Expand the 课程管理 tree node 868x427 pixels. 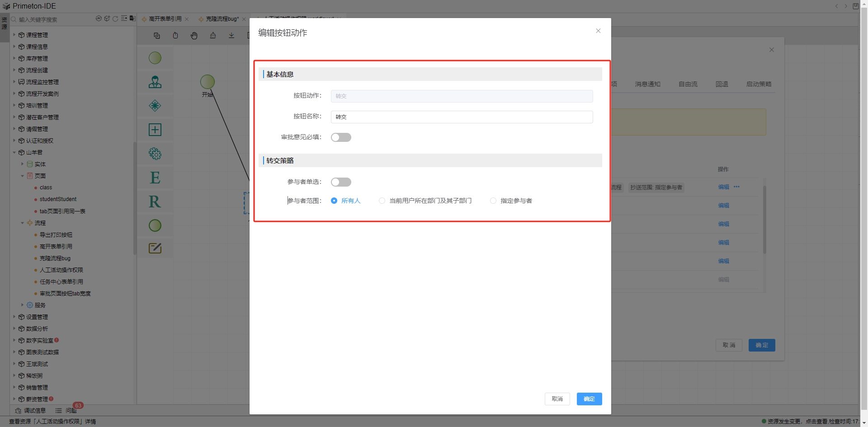14,35
